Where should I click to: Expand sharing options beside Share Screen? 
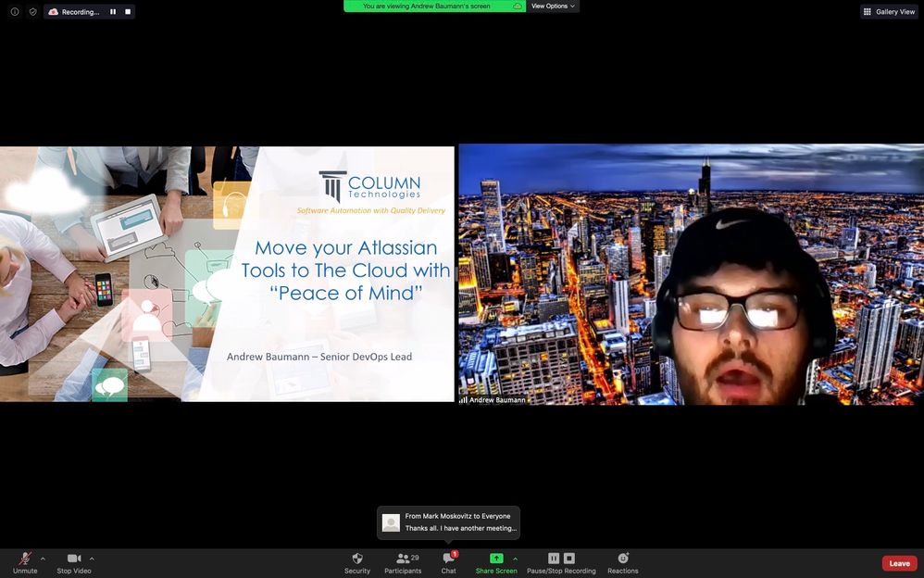coord(515,558)
